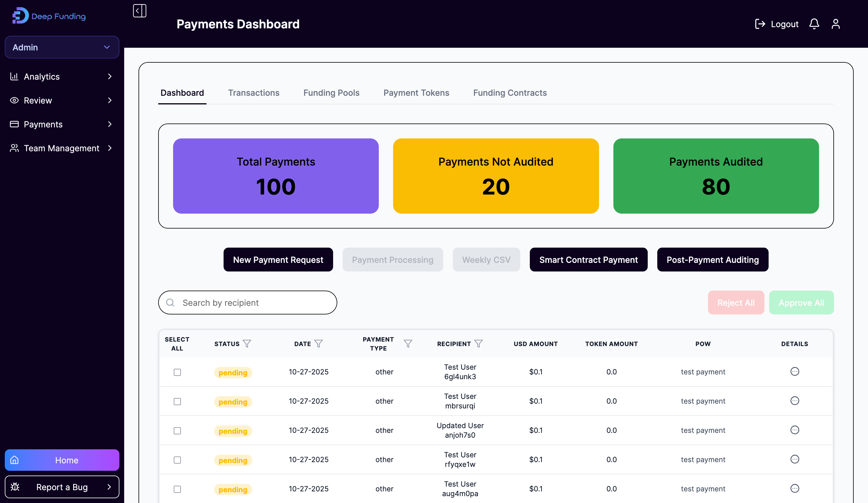Expand the Payments menu chevron
The height and width of the screenshot is (503, 868).
[110, 124]
